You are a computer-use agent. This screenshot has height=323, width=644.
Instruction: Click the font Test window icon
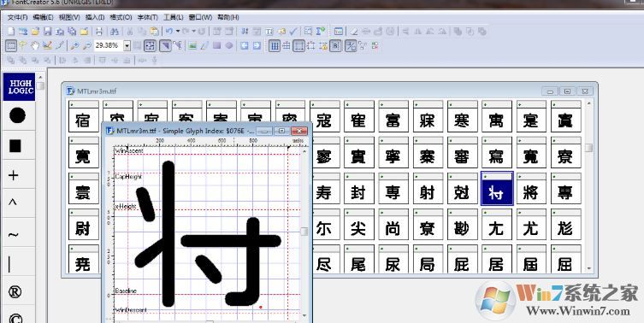[x=339, y=32]
